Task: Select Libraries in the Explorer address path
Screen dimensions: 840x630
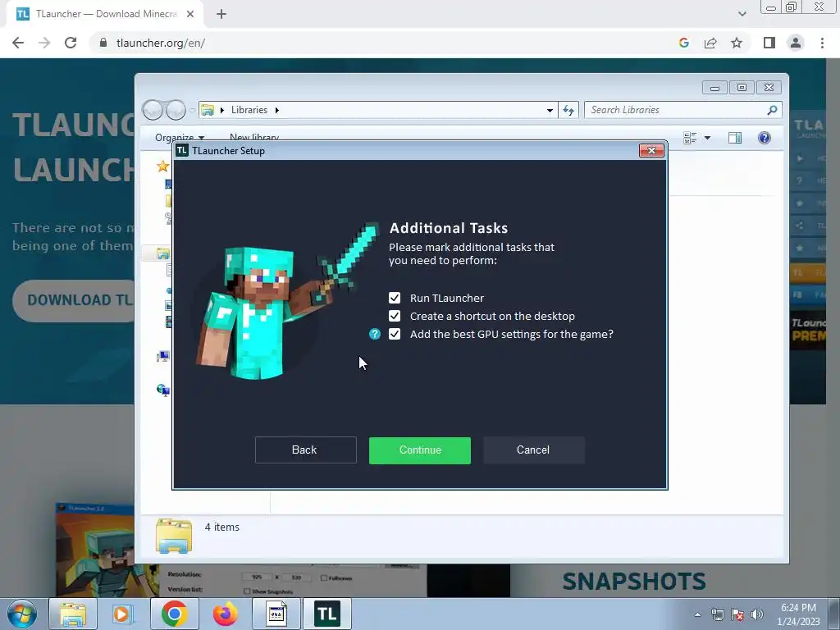Action: [x=249, y=110]
